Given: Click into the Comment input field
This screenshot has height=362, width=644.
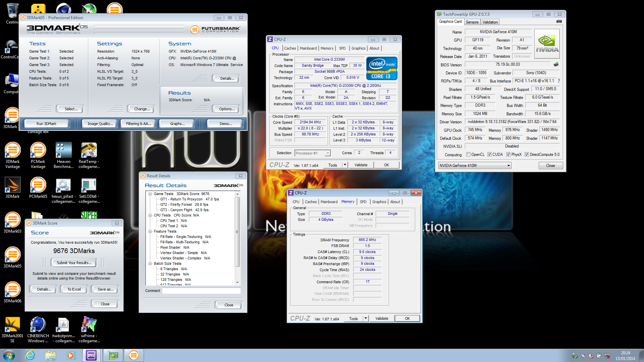Looking at the screenshot, I should point(201,291).
